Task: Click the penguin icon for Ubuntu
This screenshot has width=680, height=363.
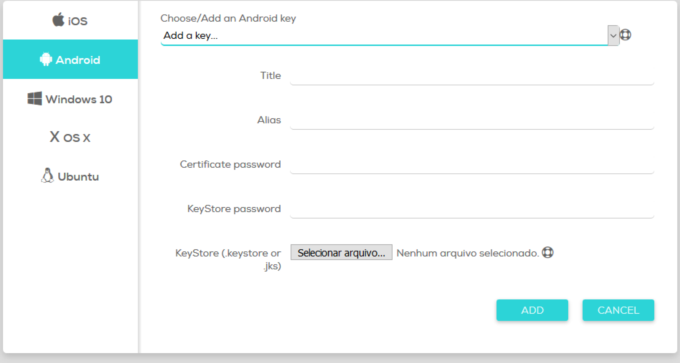Action: click(x=47, y=176)
